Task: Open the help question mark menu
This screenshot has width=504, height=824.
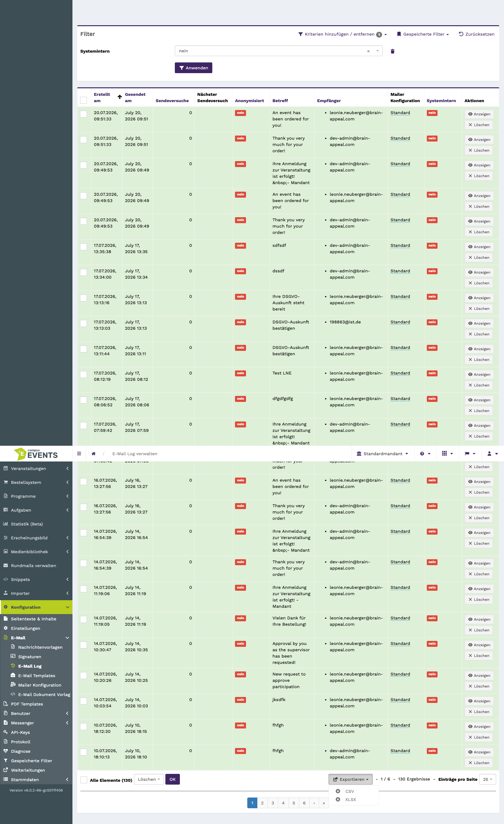Action: (425, 454)
